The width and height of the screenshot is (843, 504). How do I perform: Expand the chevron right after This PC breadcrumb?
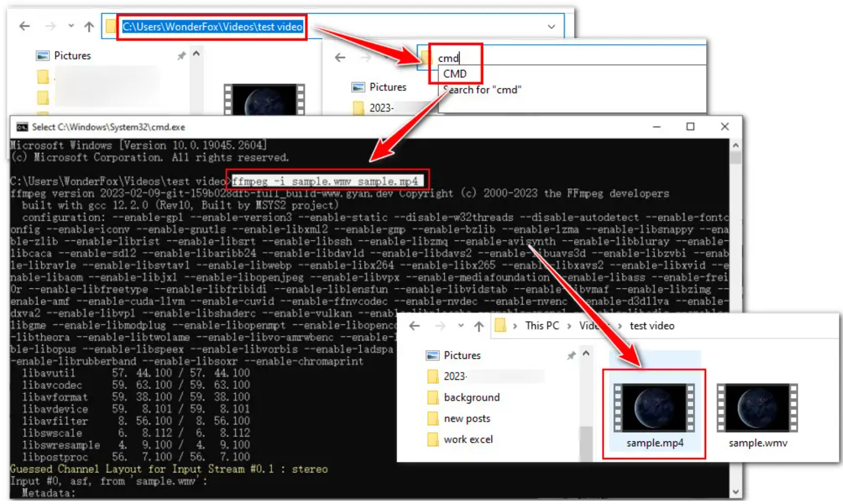pyautogui.click(x=569, y=326)
